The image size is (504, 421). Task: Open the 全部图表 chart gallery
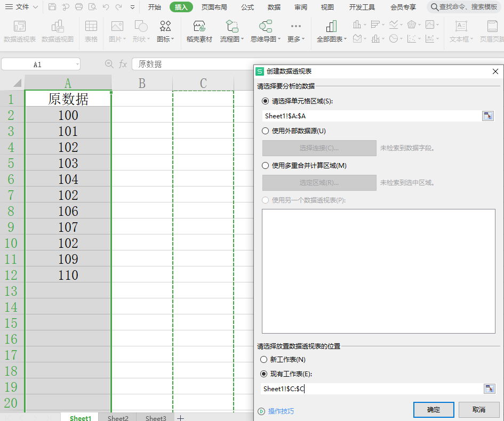(x=331, y=31)
